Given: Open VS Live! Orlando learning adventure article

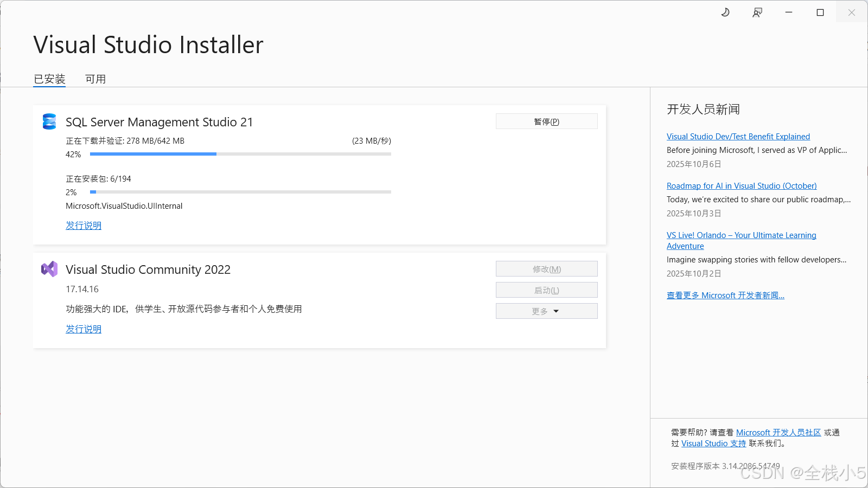Looking at the screenshot, I should [x=742, y=241].
